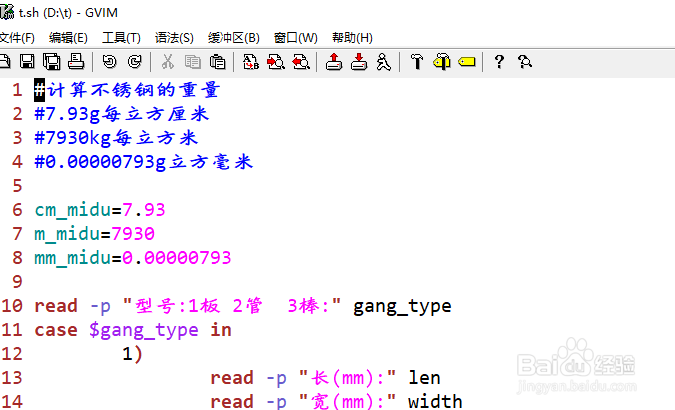Open Find and Replace icon
Image resolution: width=675 pixels, height=410 pixels.
251,62
